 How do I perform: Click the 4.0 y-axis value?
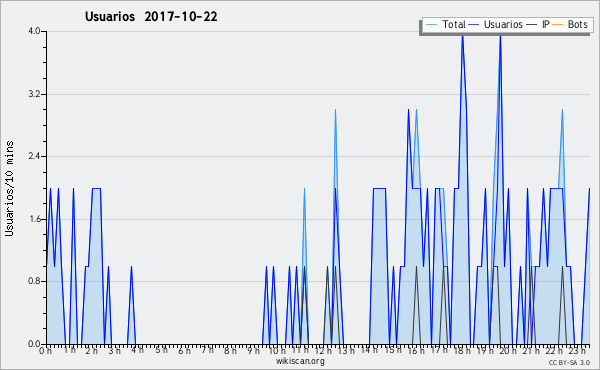(34, 31)
